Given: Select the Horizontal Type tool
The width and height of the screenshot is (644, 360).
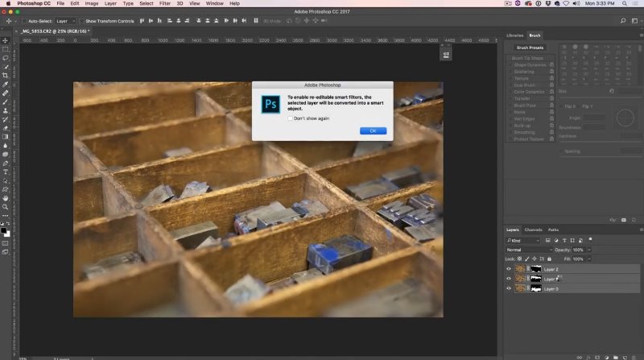Looking at the screenshot, I should (6, 172).
